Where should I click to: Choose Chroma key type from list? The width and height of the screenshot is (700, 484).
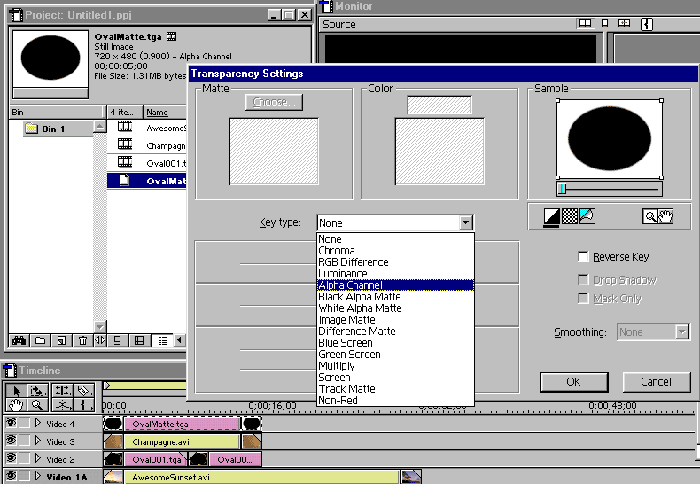click(395, 250)
